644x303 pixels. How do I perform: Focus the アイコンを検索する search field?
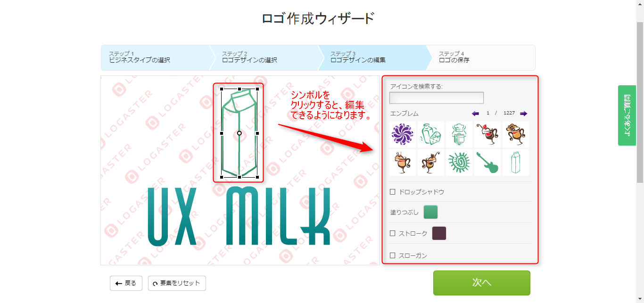[x=437, y=98]
